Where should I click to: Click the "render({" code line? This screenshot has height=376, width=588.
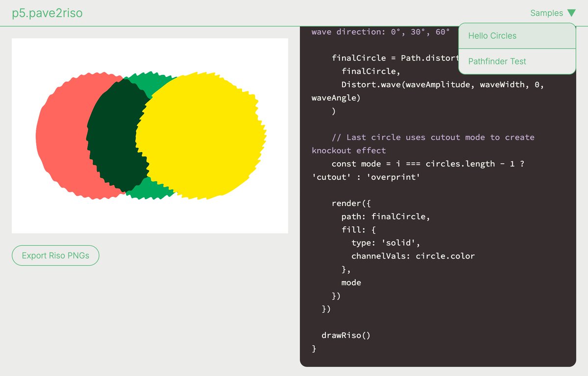point(351,203)
